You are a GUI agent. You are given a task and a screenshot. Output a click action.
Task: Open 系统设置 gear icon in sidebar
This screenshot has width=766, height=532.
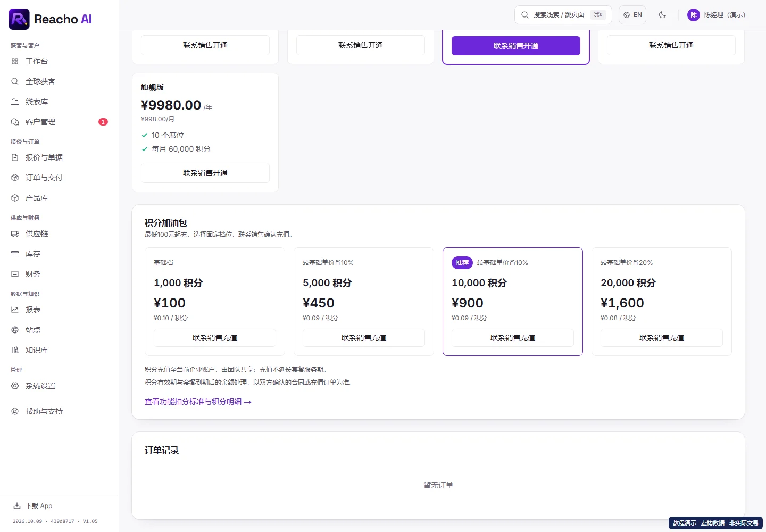tap(15, 386)
